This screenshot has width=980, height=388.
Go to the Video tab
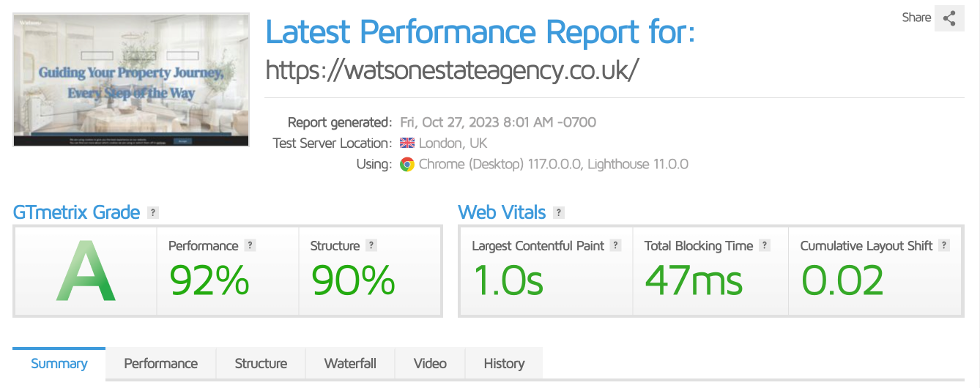430,364
